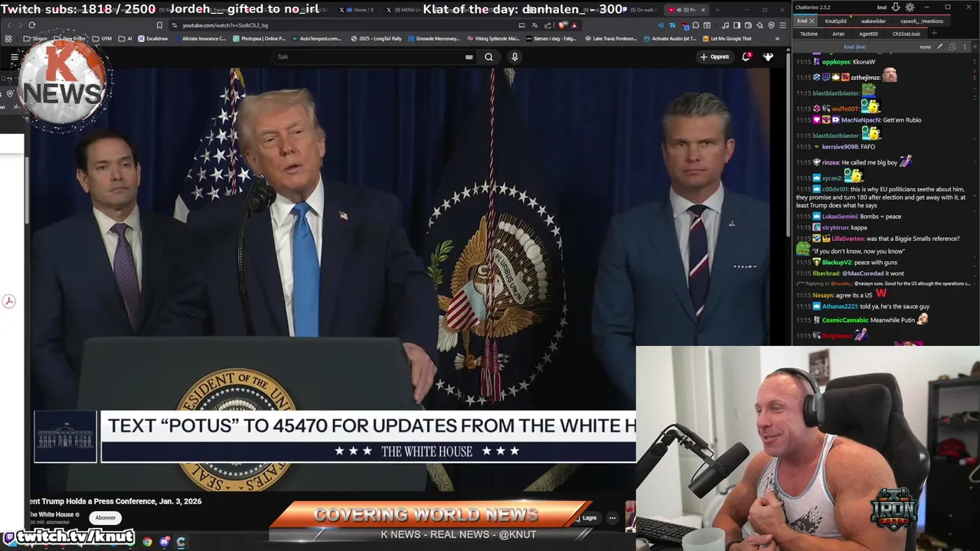Reload the browser page
This screenshot has width=980, height=551.
pos(31,25)
